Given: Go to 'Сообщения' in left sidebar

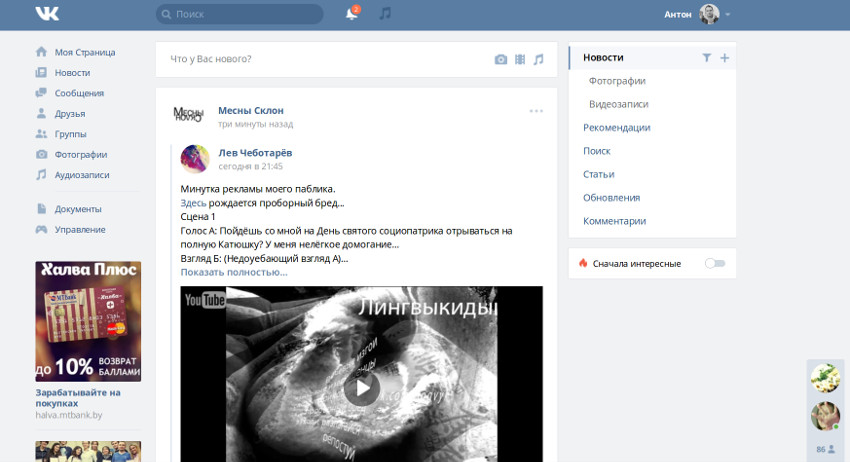Looking at the screenshot, I should [79, 93].
